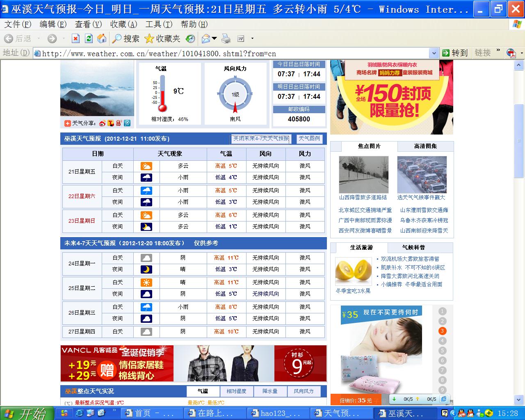Select ad carousel page indicator 3
Viewport: 525px width, 420px height.
[442, 331]
